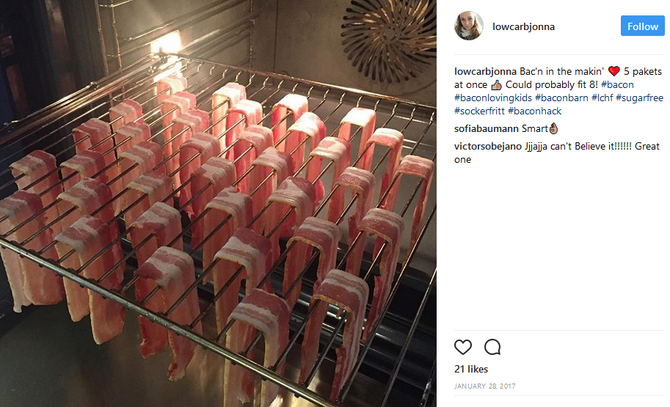Open the lowcarbjonna username in the header
The image size is (670, 407).
523,26
